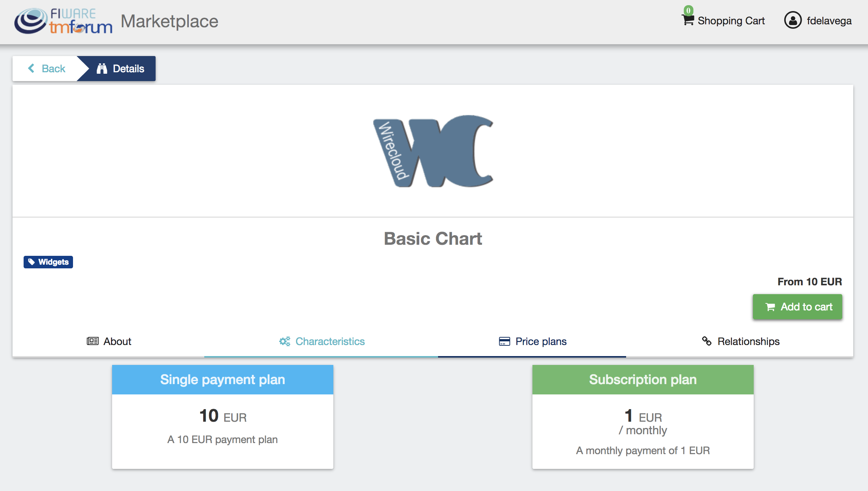Click the newspaper icon beside About
Image resolution: width=868 pixels, height=491 pixels.
(93, 341)
